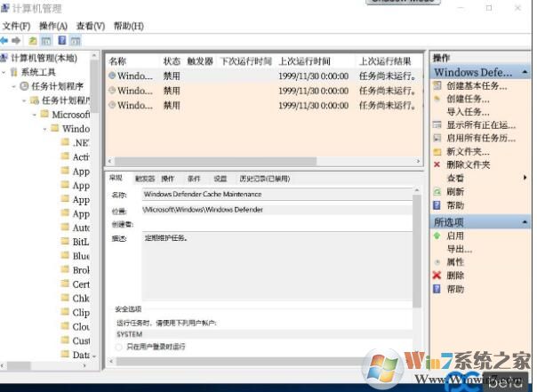
Task: Click 导出... in selected item actions
Action: (460, 249)
